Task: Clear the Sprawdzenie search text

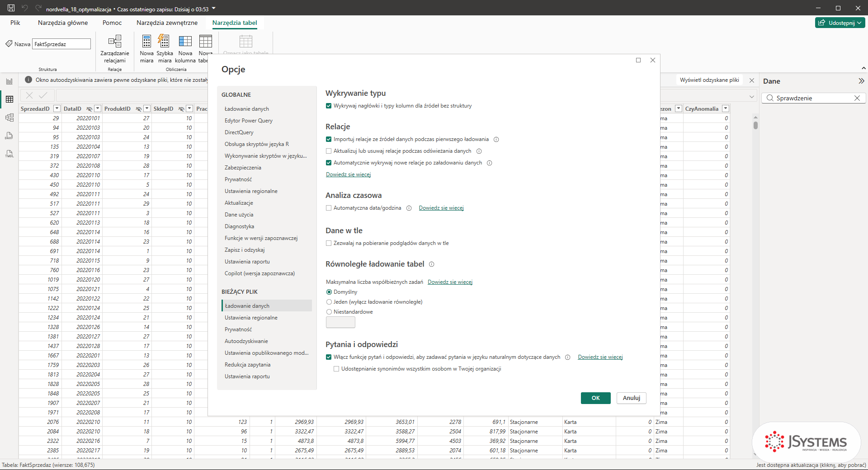Action: [857, 98]
